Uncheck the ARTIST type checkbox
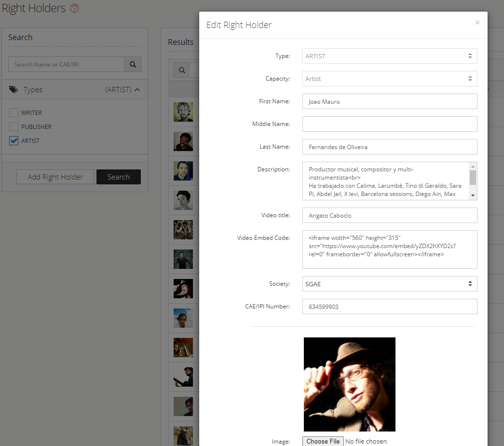The height and width of the screenshot is (446, 504). pos(14,140)
